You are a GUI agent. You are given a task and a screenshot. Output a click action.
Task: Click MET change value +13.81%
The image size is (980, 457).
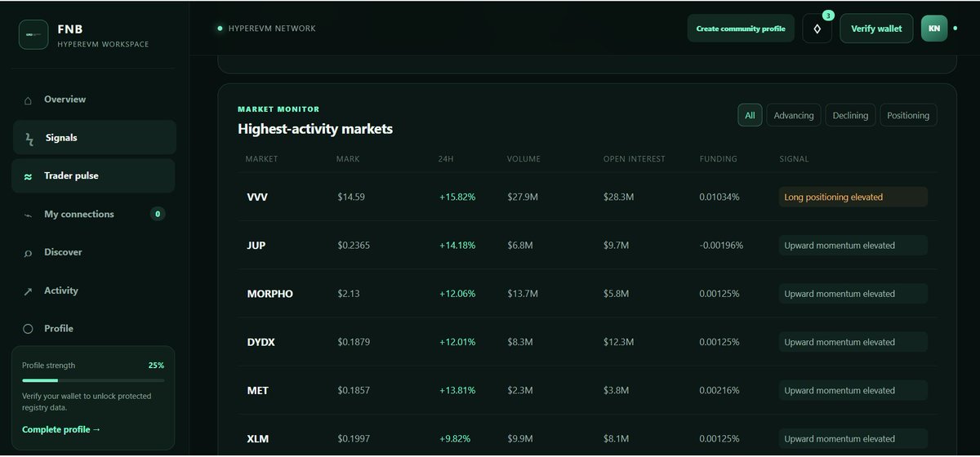(457, 391)
